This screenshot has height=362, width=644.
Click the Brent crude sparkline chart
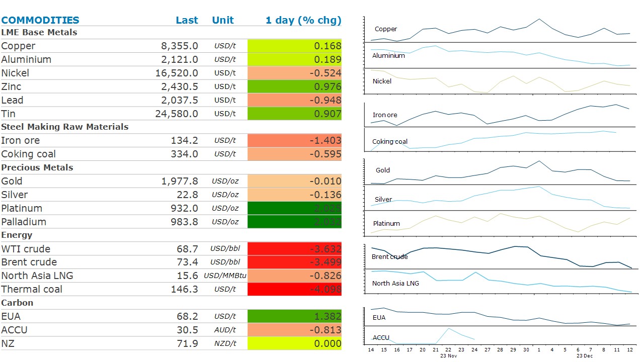pyautogui.click(x=500, y=256)
